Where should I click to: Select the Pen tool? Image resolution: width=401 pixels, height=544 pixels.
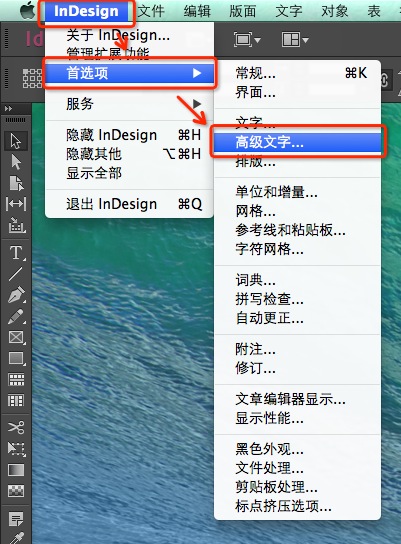[x=16, y=295]
